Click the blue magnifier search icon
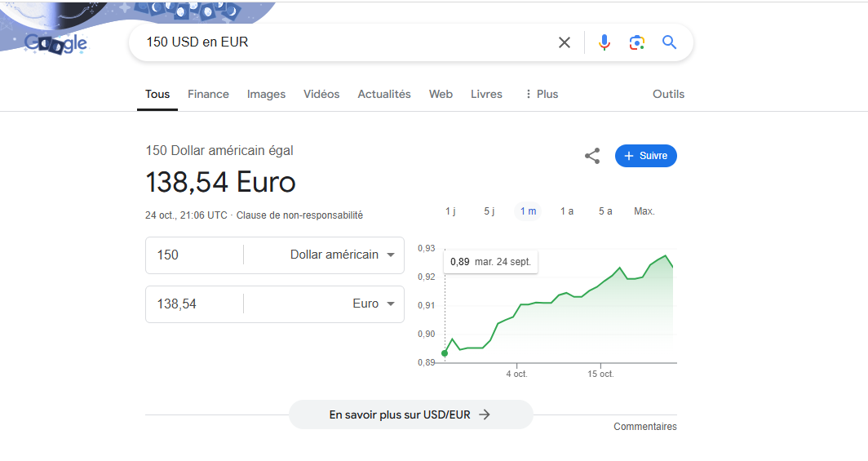This screenshot has height=461, width=868. pos(669,42)
